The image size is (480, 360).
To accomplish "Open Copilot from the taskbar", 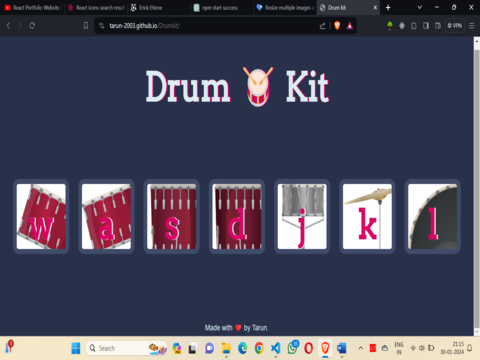I will pos(177,348).
